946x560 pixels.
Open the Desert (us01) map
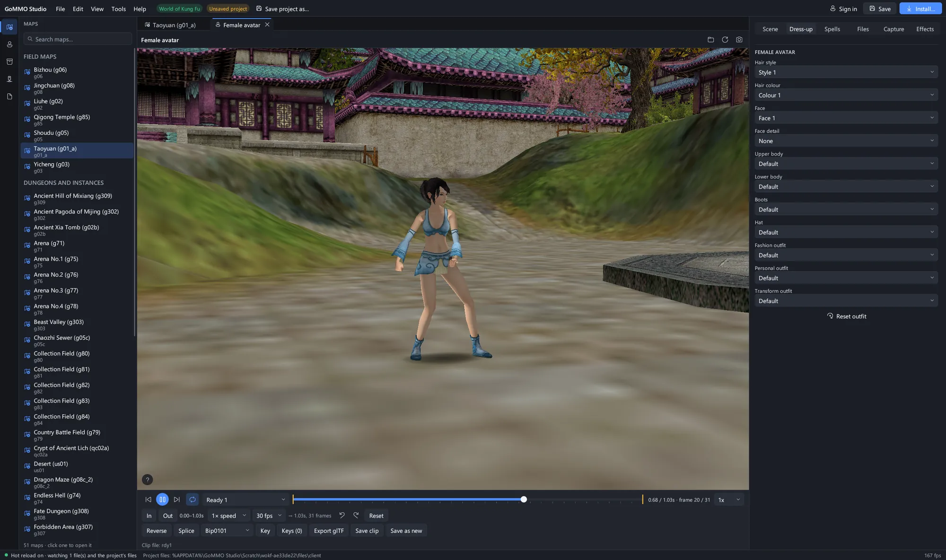(x=77, y=466)
